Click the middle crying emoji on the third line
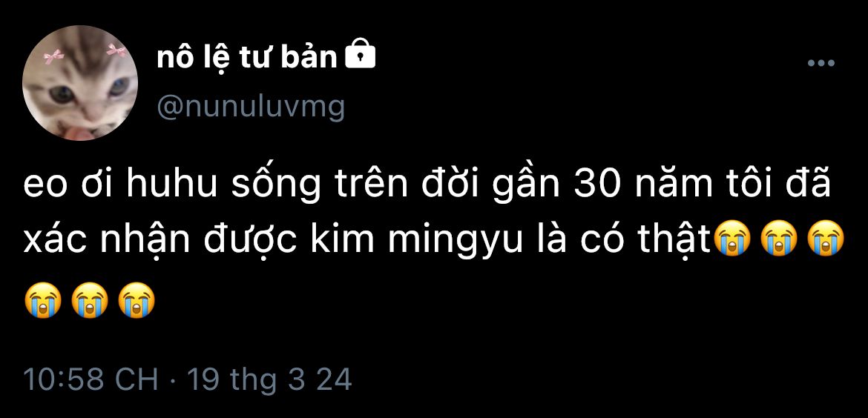 [x=90, y=302]
